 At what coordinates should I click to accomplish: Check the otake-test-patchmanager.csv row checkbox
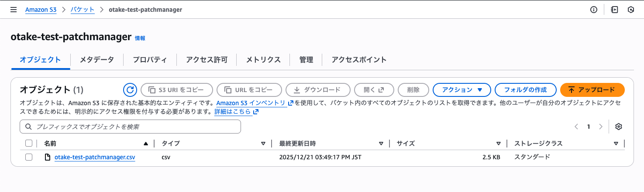[x=29, y=157]
